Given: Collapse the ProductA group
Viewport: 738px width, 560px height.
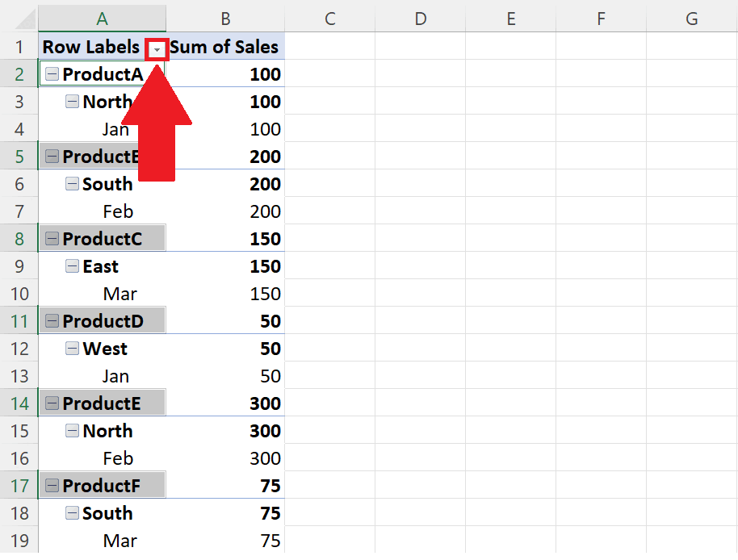Looking at the screenshot, I should tap(52, 74).
